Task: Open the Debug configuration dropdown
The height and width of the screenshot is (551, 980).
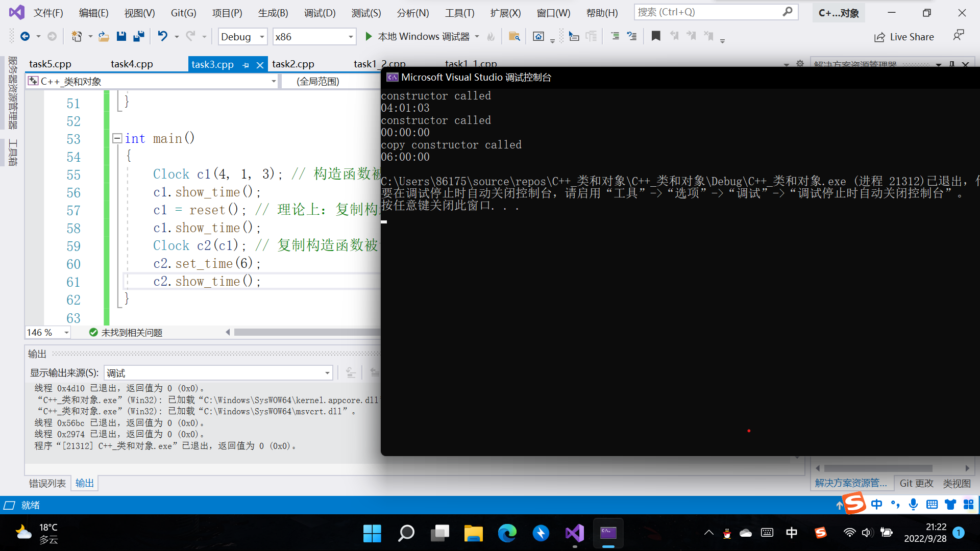Action: (x=262, y=37)
